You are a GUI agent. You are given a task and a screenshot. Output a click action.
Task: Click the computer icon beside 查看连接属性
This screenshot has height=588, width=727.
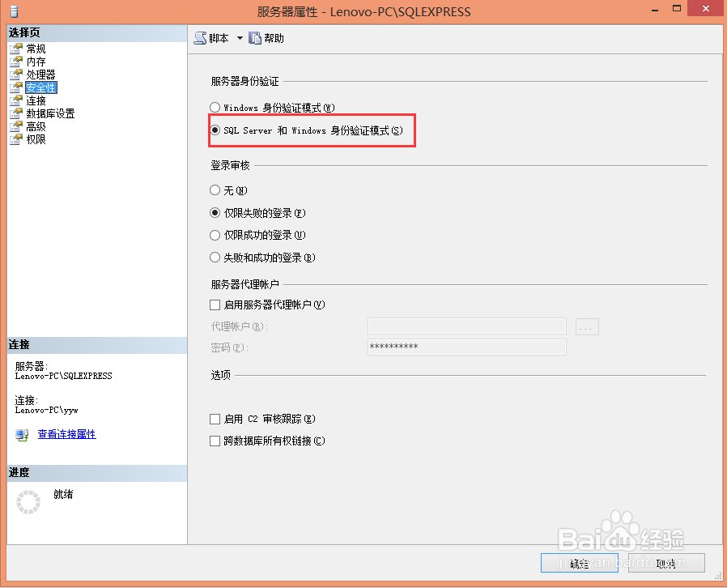20,434
